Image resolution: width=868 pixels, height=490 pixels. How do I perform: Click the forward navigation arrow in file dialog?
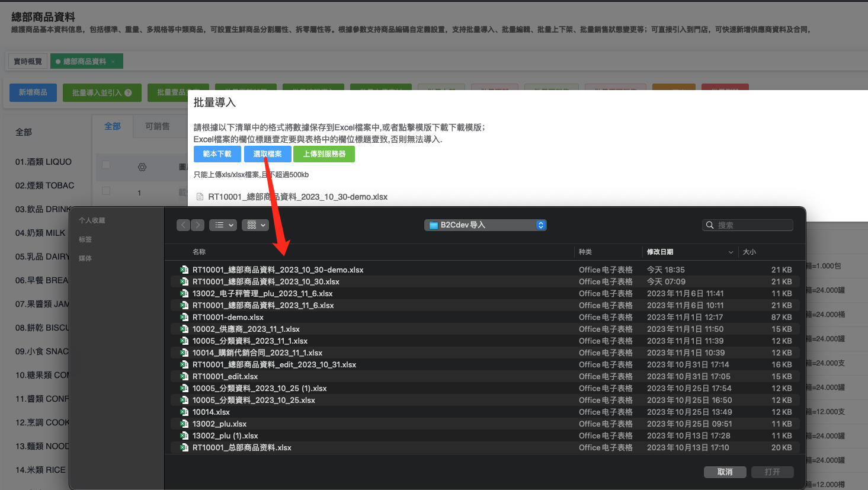198,225
